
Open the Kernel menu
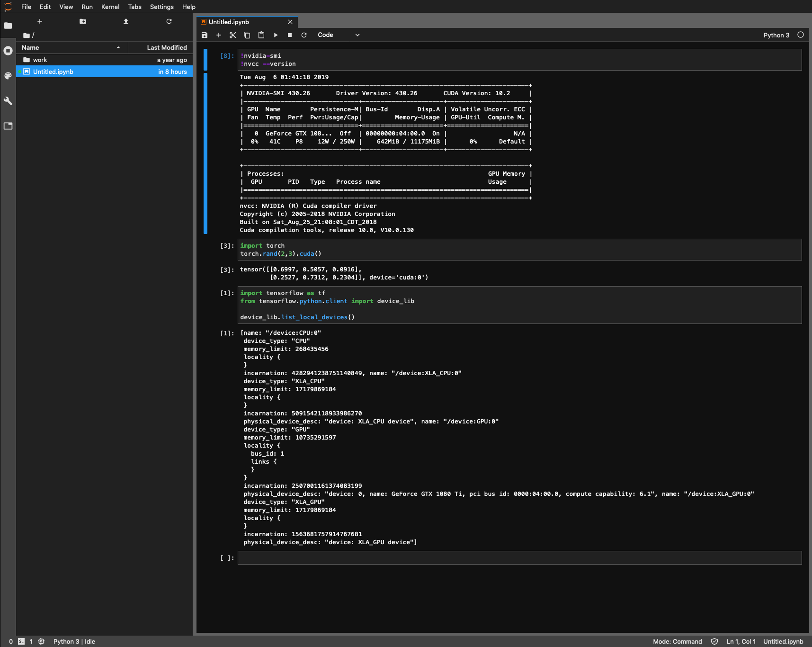click(x=110, y=7)
